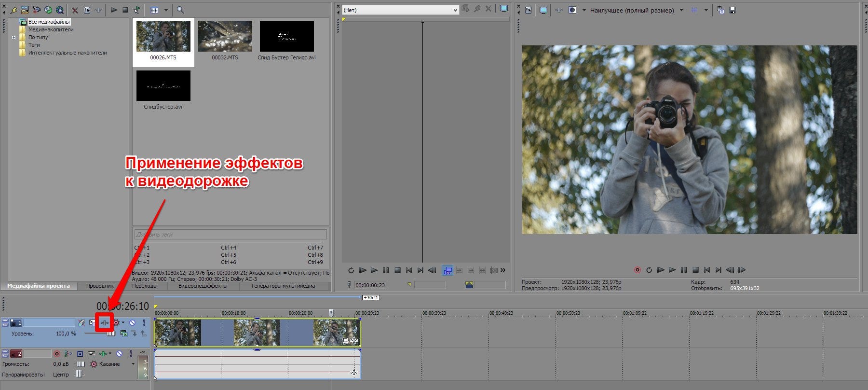This screenshot has height=390, width=868.
Task: Open video track automation settings dropdown arrow
Action: coord(123,322)
